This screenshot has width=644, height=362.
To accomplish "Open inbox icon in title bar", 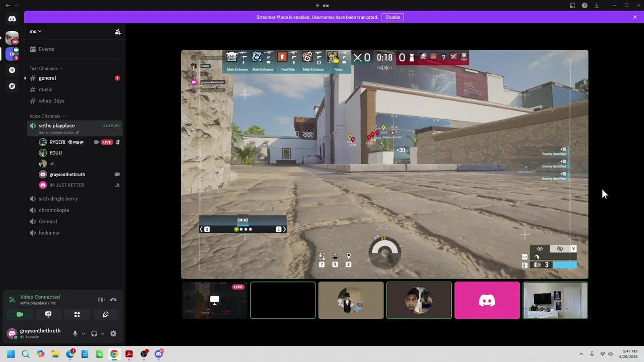I will tap(573, 6).
